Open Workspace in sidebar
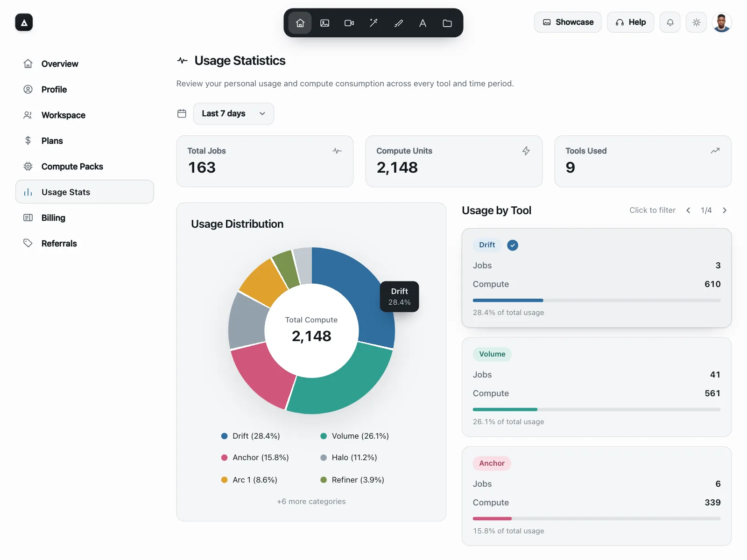Screen dimensions: 747x560 85,115
